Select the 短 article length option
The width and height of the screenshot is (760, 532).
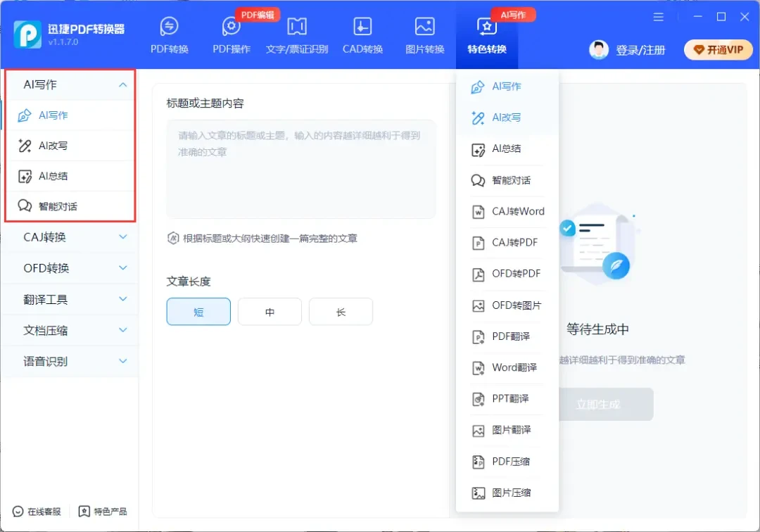pos(198,312)
